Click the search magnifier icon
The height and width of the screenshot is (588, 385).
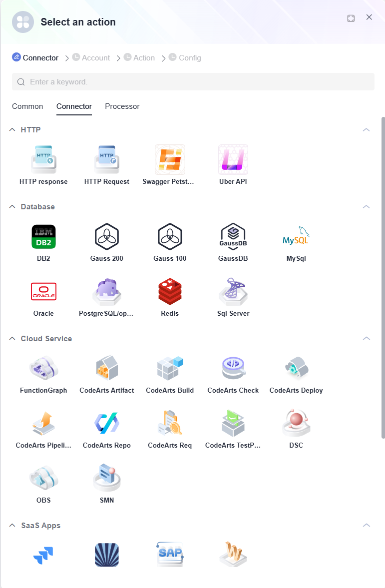[21, 82]
